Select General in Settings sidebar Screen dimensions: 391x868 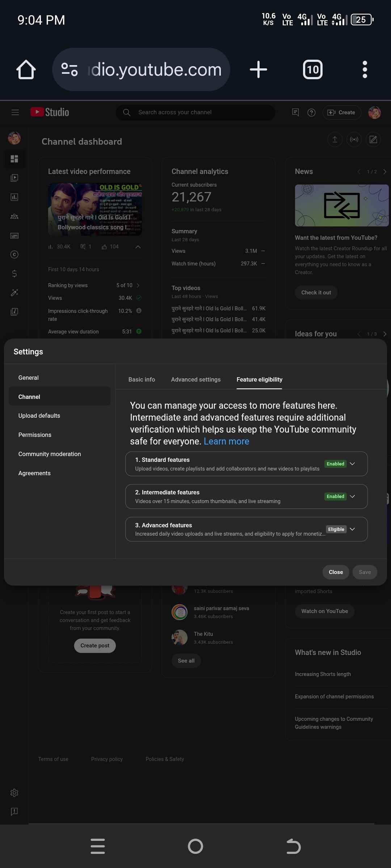pos(59,378)
